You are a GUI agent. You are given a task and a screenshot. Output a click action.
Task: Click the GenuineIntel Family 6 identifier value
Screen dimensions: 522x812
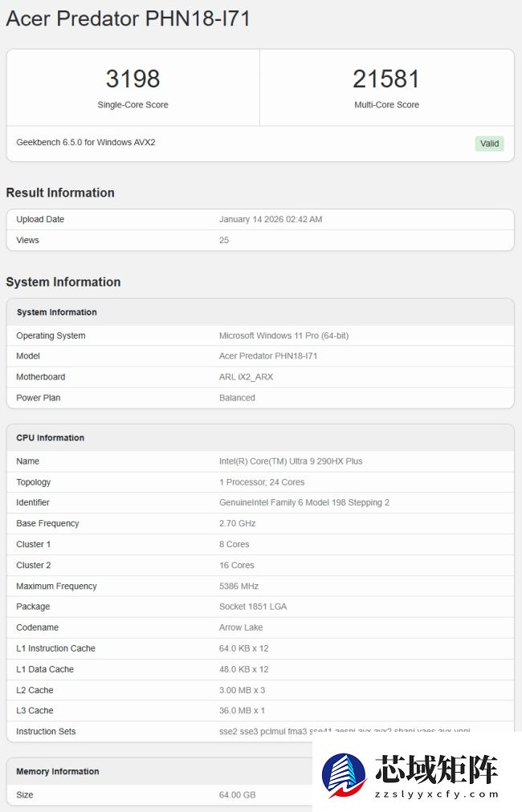(304, 503)
